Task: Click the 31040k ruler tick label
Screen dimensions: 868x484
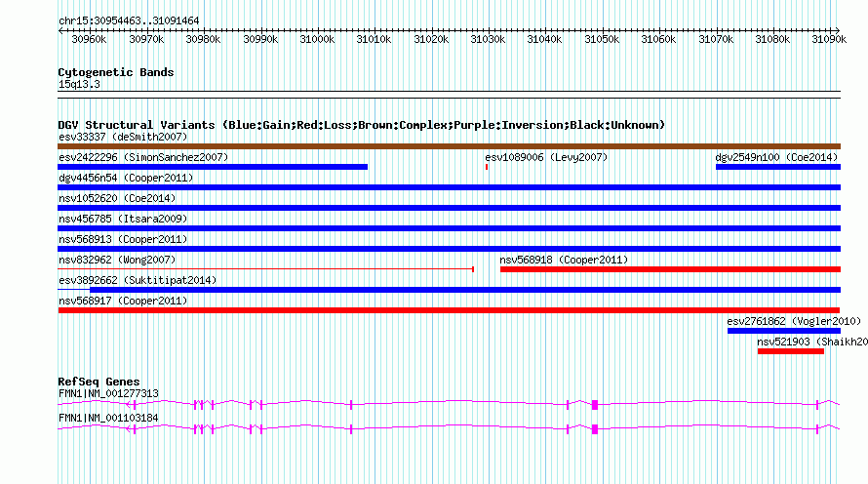Action: tap(544, 39)
